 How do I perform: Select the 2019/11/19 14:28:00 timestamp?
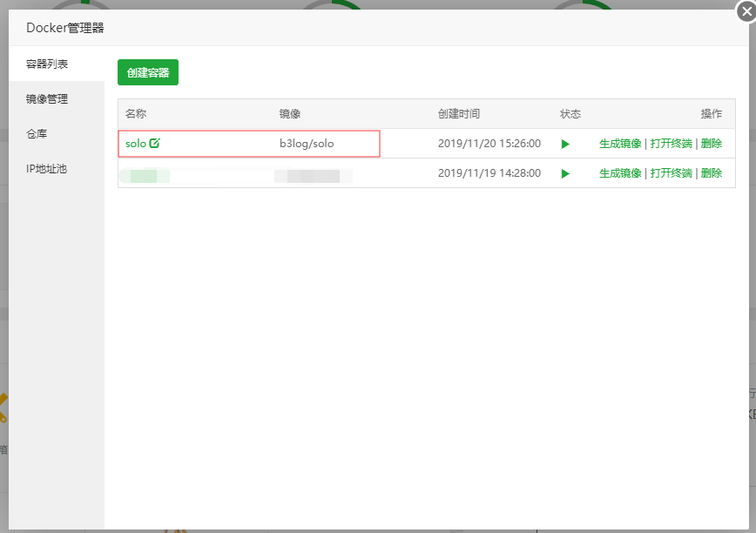[489, 173]
